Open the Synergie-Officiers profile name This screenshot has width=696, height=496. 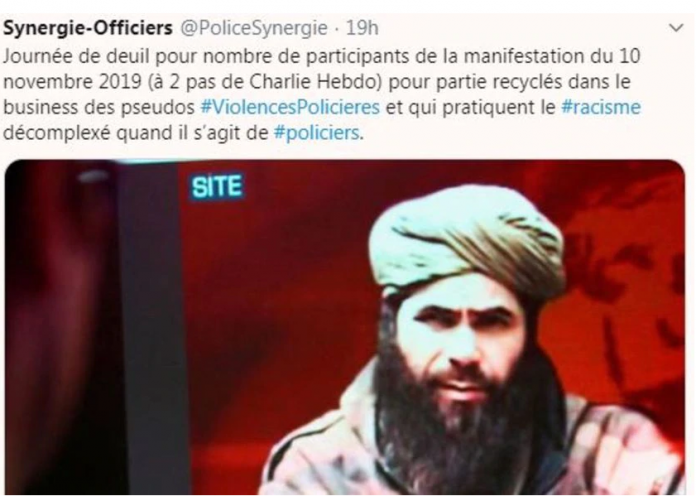(x=88, y=28)
